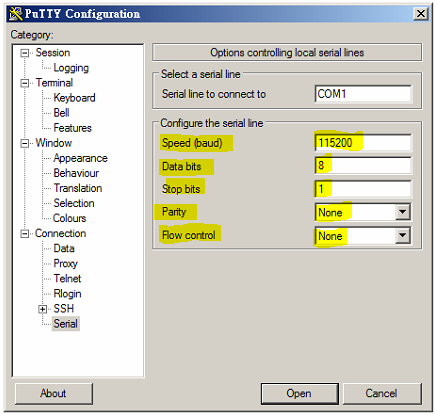435x415 pixels.
Task: Close the PuTTY Configuration dialog
Action: coord(421,14)
